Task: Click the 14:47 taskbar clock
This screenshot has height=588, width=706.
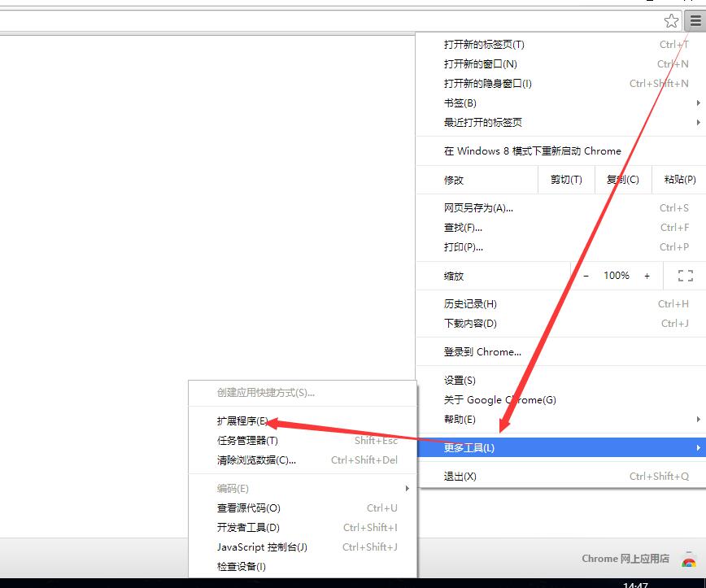Action: point(635,585)
